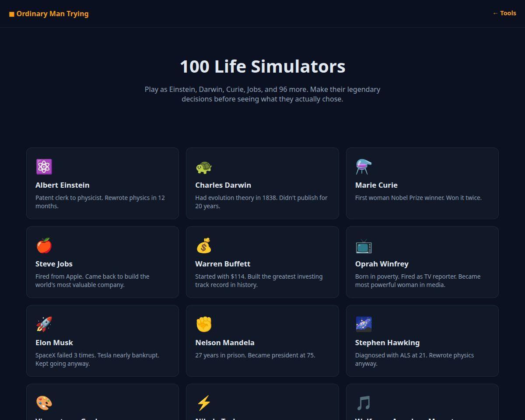This screenshot has width=525, height=420.
Task: Click the musical note icon in bottom row
Action: pyautogui.click(x=364, y=403)
